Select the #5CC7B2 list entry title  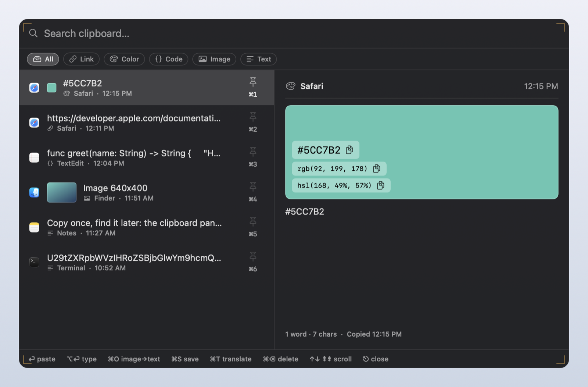tap(82, 83)
